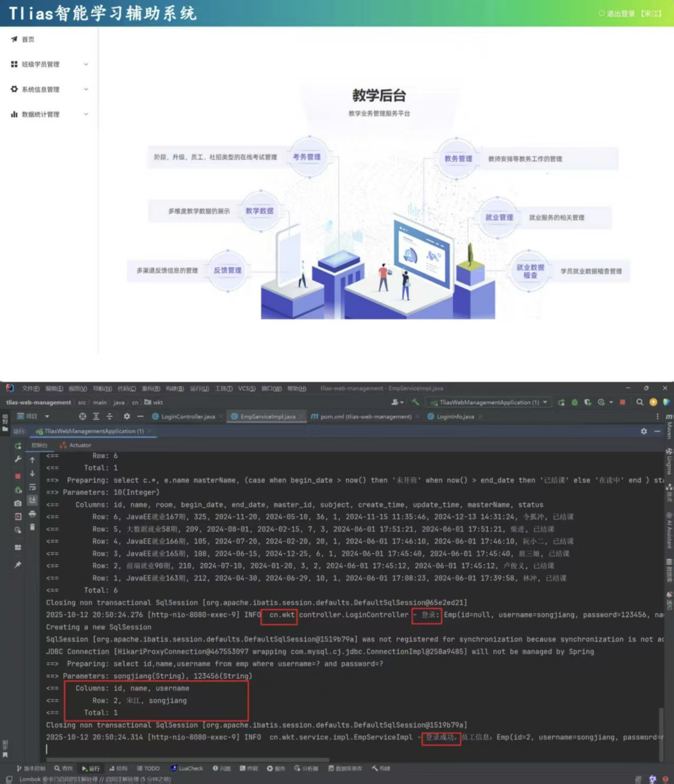Switch to the LoginController.java editor tab
Viewport: 674px width, 784px height.
[188, 417]
